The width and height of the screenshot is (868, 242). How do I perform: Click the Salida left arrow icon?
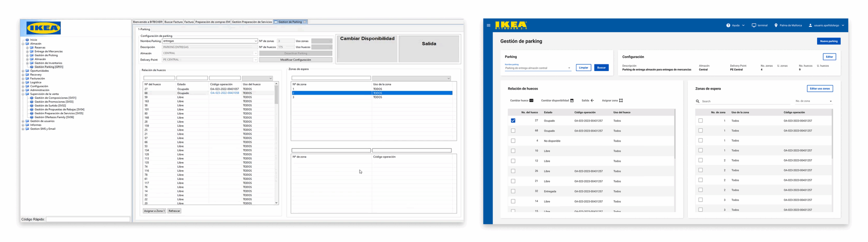592,100
